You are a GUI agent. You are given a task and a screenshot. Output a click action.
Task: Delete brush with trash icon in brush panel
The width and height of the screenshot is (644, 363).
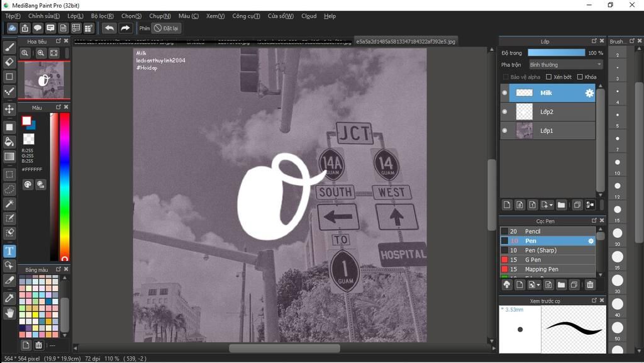click(590, 284)
